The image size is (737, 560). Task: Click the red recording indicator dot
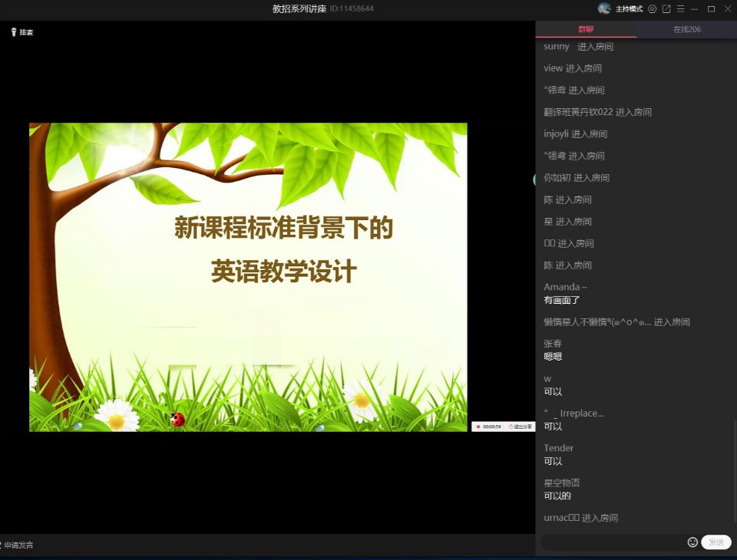[x=478, y=427]
